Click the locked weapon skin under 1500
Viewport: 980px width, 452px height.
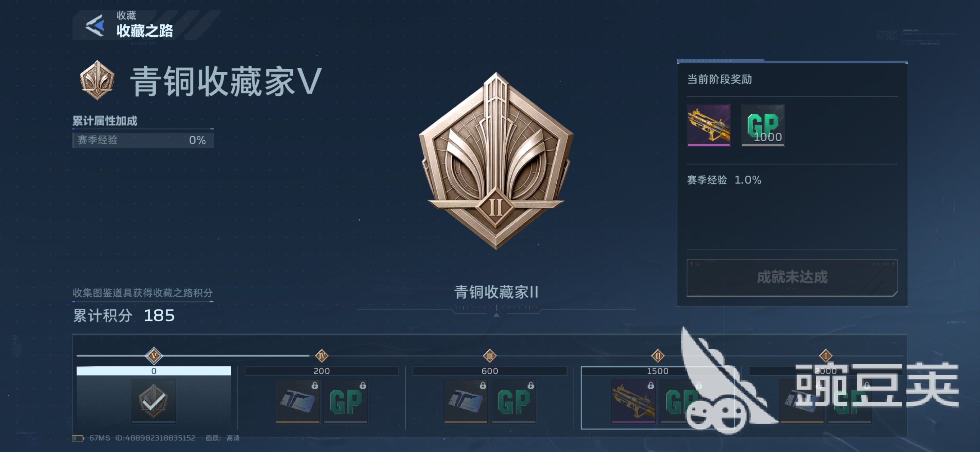(x=634, y=401)
